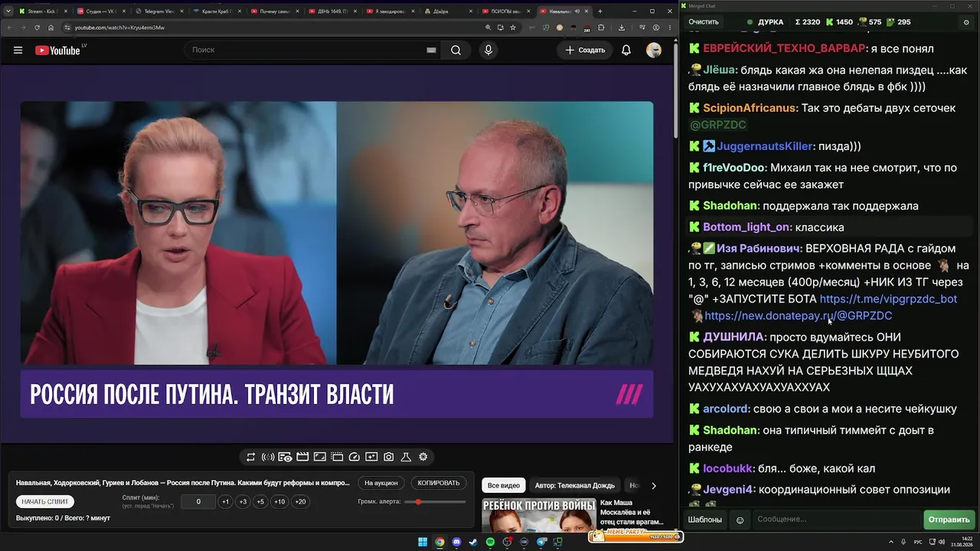
Task: Click the split minutes input field
Action: [198, 501]
